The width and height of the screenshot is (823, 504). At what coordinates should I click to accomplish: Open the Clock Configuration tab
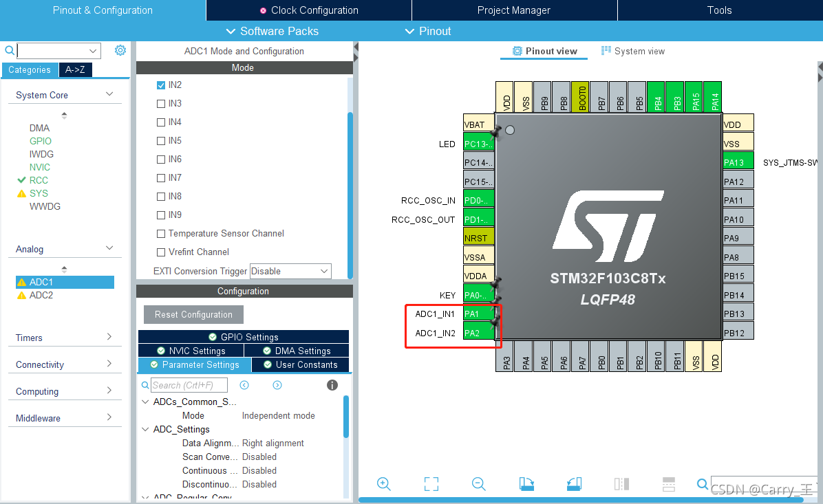tap(308, 10)
